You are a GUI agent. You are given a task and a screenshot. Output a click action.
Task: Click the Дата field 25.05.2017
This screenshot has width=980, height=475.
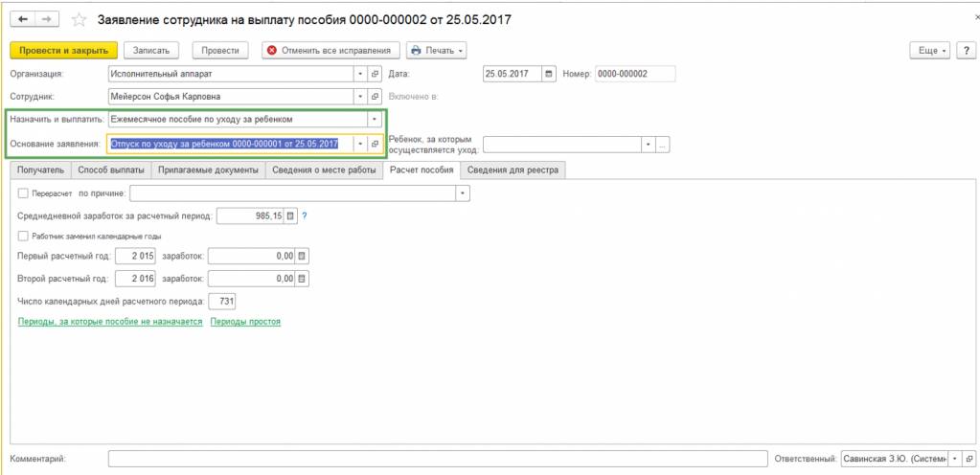click(x=513, y=74)
